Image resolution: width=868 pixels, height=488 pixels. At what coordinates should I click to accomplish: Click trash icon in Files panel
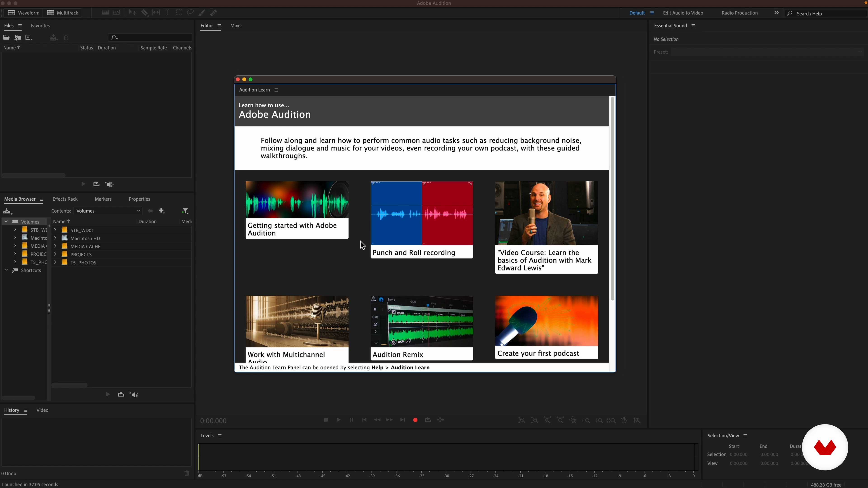click(66, 37)
